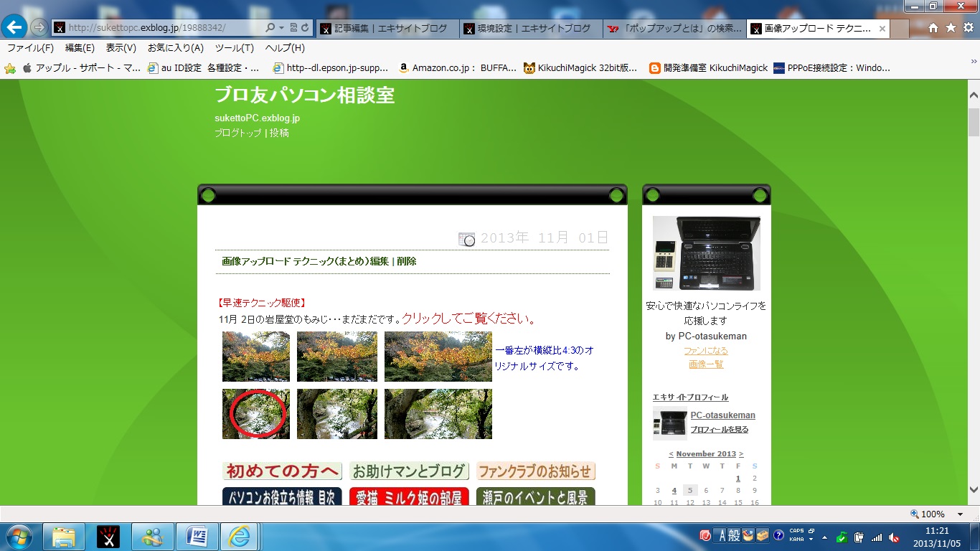
Task: Open KikuchiMagick 32bit版 favorite
Action: click(580, 68)
